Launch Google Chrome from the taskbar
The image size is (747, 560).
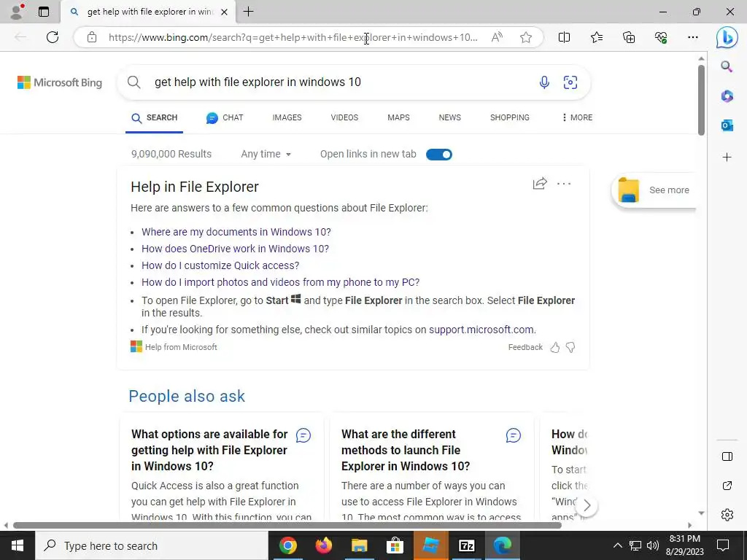point(287,545)
